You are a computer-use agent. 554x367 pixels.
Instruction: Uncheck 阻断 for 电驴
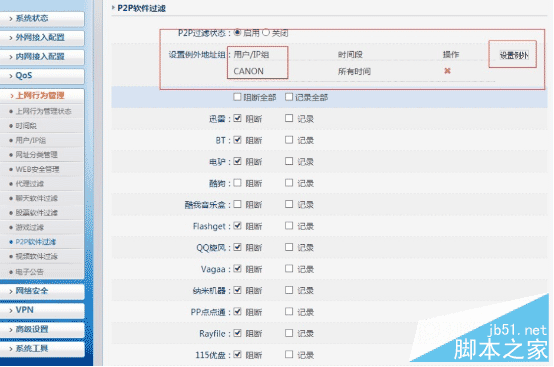tap(237, 161)
